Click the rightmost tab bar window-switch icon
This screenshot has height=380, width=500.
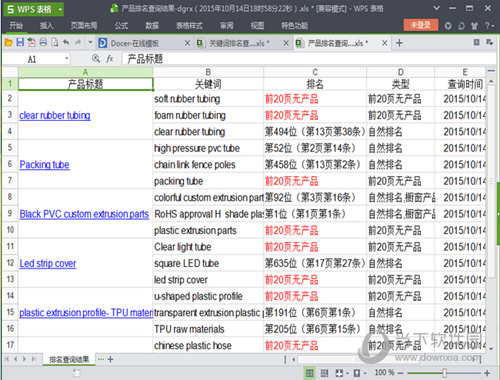[490, 42]
